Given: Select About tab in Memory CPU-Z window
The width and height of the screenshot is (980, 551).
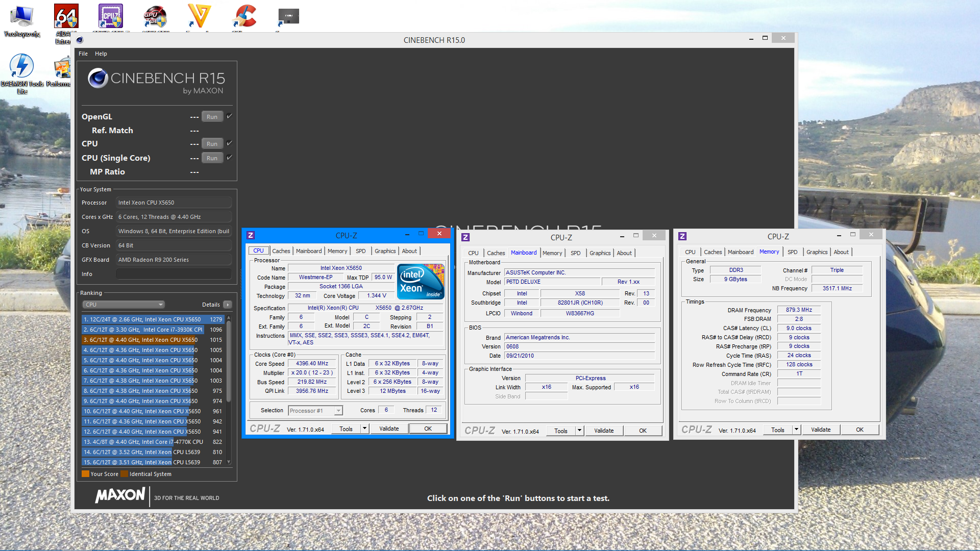Looking at the screenshot, I should 841,252.
